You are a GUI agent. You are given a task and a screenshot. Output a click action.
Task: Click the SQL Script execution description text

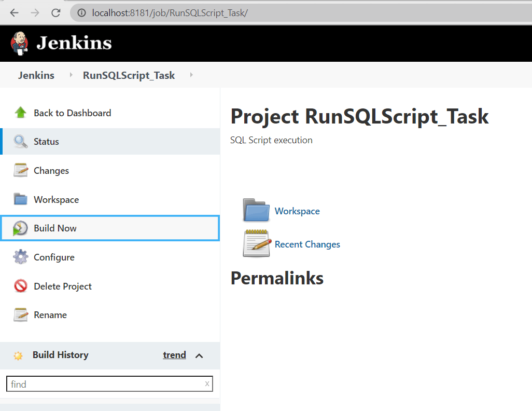(271, 140)
